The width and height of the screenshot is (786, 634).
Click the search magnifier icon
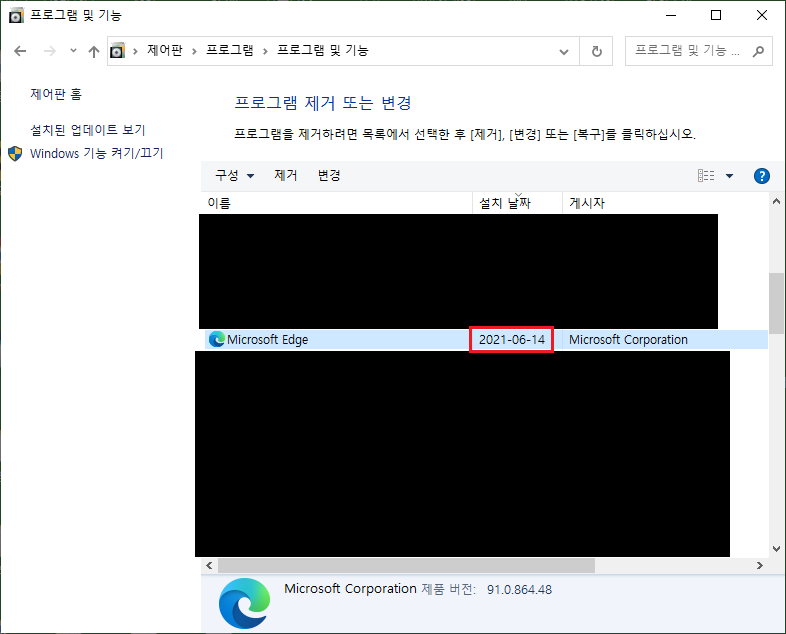(x=758, y=51)
